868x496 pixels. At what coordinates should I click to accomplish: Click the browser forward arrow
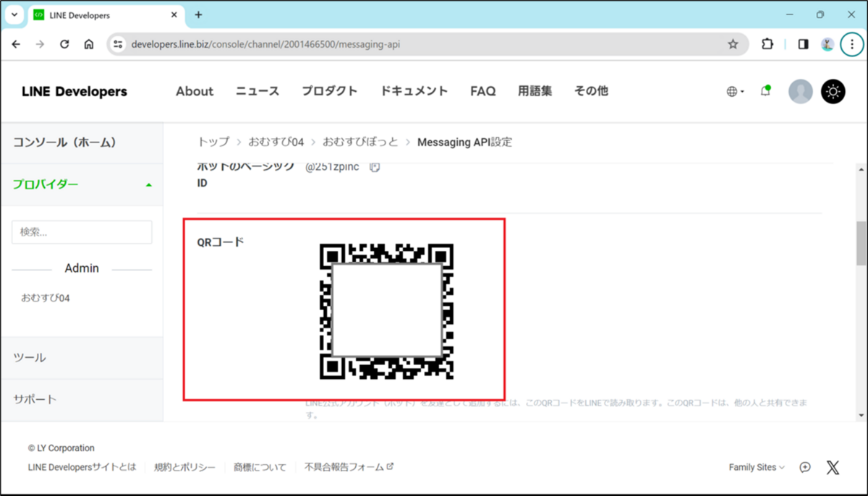point(40,44)
